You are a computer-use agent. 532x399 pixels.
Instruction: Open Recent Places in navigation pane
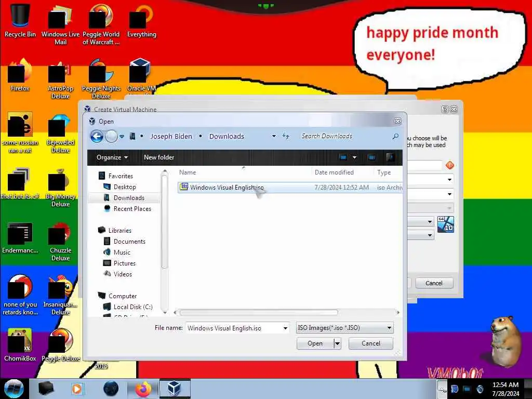[x=132, y=209]
